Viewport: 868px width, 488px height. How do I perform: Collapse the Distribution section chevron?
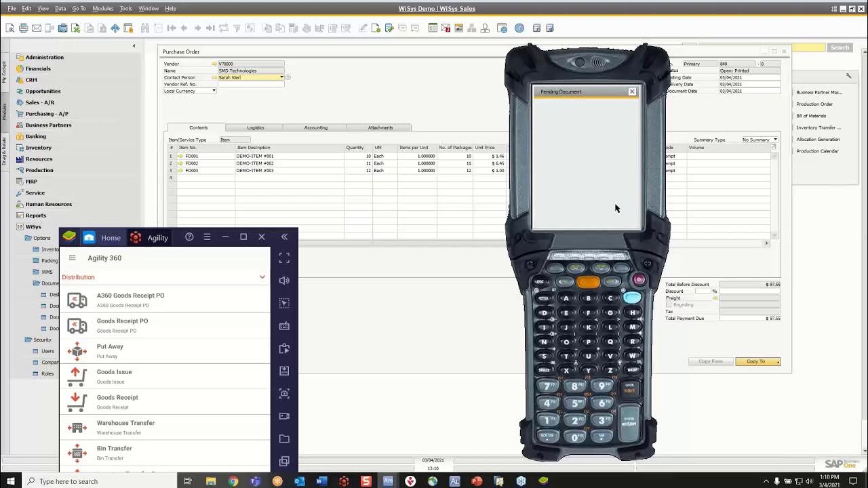262,277
